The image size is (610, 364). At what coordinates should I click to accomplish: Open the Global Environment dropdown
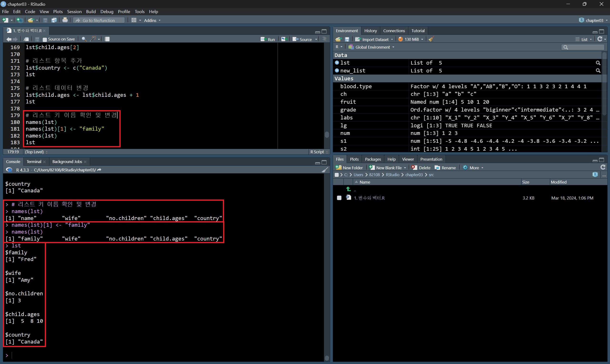pos(372,47)
